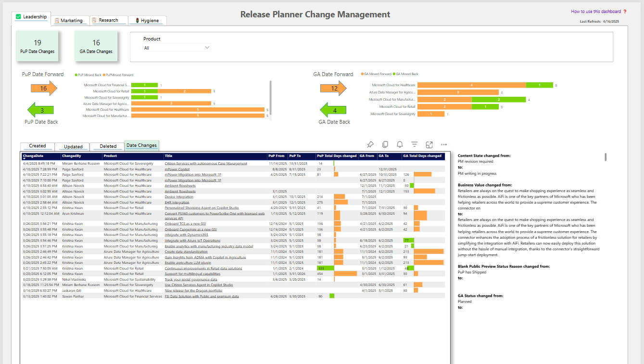Screen dimensions: 644x364
Task: Open the EHR Integration title link
Action: tap(177, 203)
